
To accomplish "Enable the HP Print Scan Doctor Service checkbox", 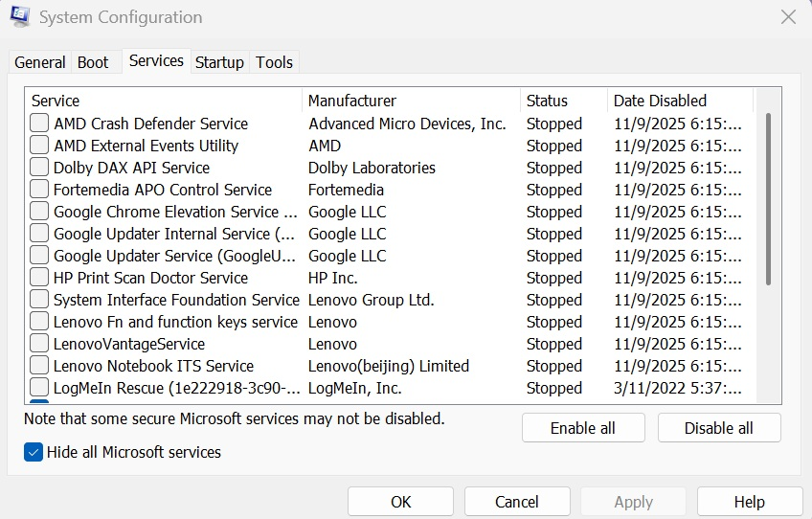I will coord(39,277).
